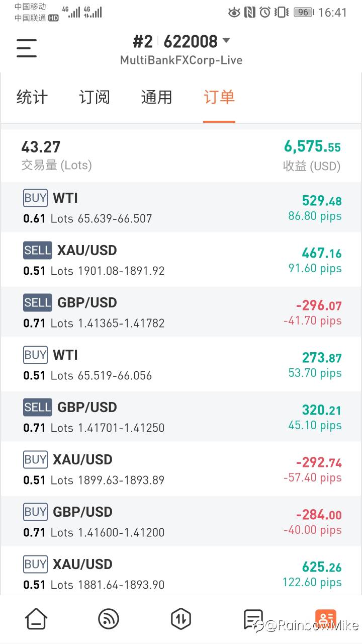
Task: Tap the alarm clock status bar icon
Action: (265, 13)
